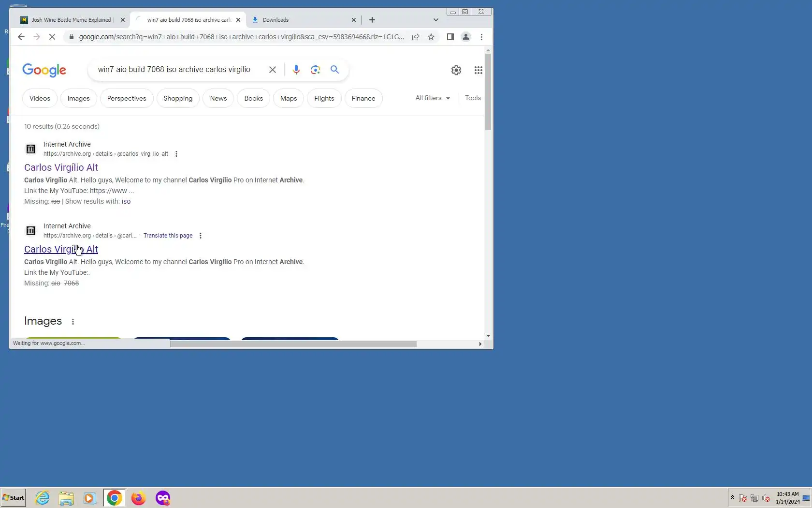The image size is (812, 508).
Task: Filter results by Perspectives
Action: [x=127, y=98]
